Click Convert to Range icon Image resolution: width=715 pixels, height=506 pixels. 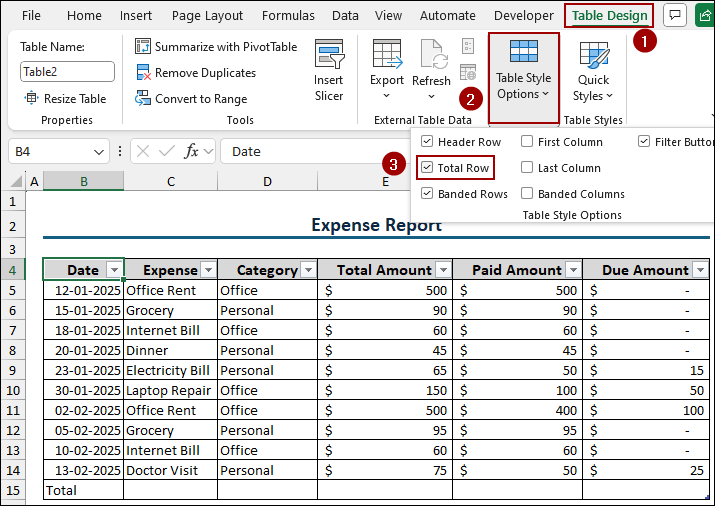[143, 99]
